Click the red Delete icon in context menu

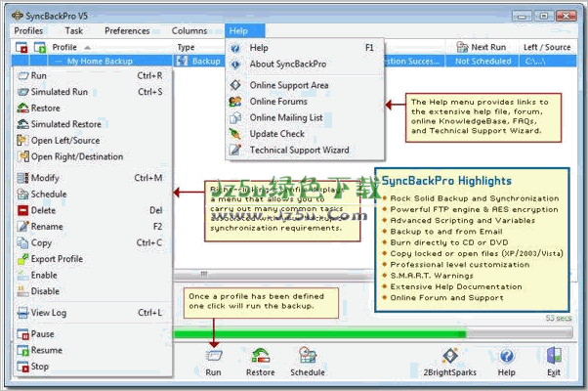pyautogui.click(x=22, y=210)
